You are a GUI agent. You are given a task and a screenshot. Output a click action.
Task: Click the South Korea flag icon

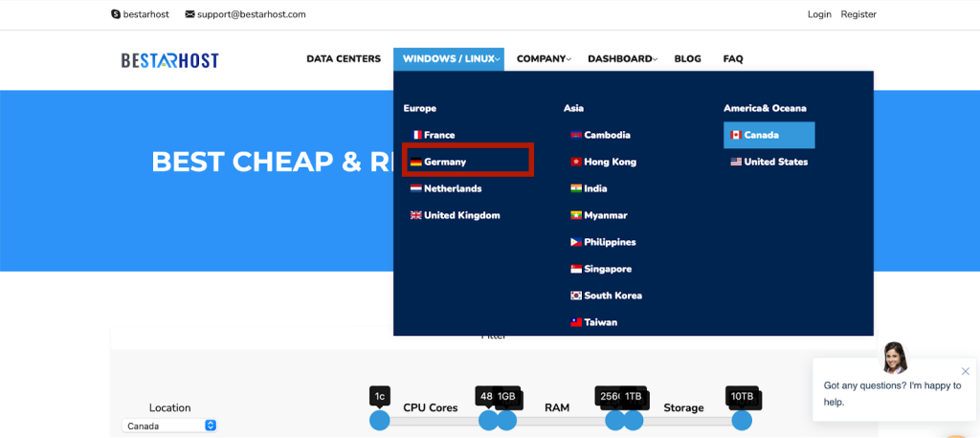click(x=576, y=296)
